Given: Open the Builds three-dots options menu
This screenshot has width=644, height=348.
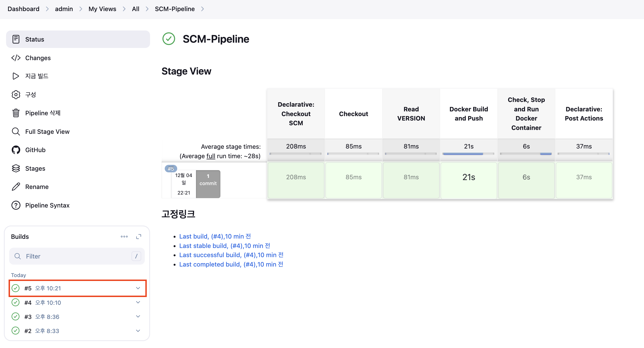Looking at the screenshot, I should (x=124, y=237).
